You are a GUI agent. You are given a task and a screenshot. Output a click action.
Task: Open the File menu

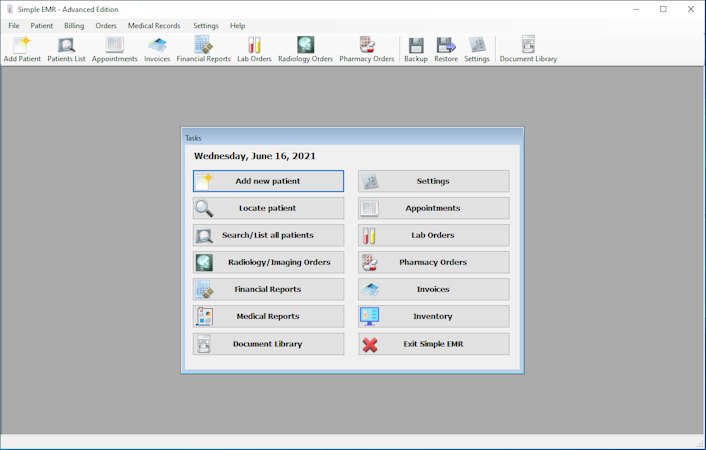[14, 26]
